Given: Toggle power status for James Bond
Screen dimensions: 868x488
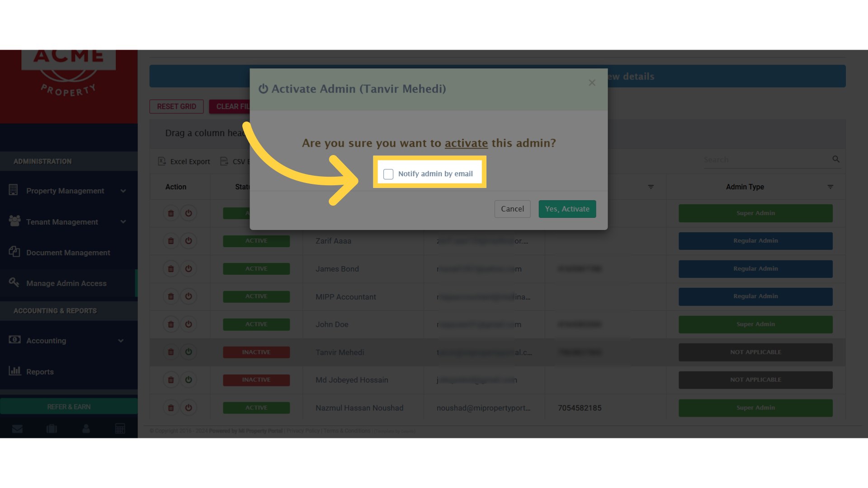Looking at the screenshot, I should click(x=189, y=269).
